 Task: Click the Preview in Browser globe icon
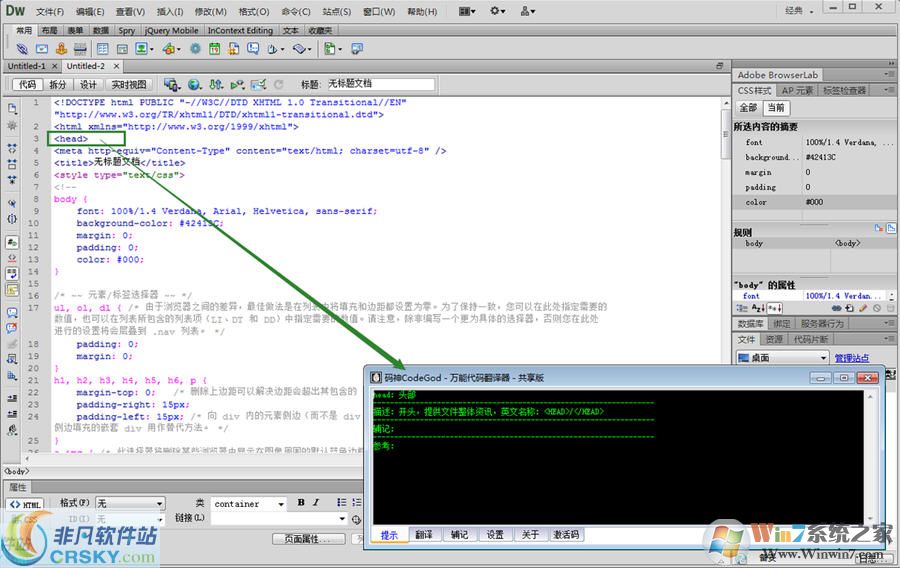[x=194, y=85]
